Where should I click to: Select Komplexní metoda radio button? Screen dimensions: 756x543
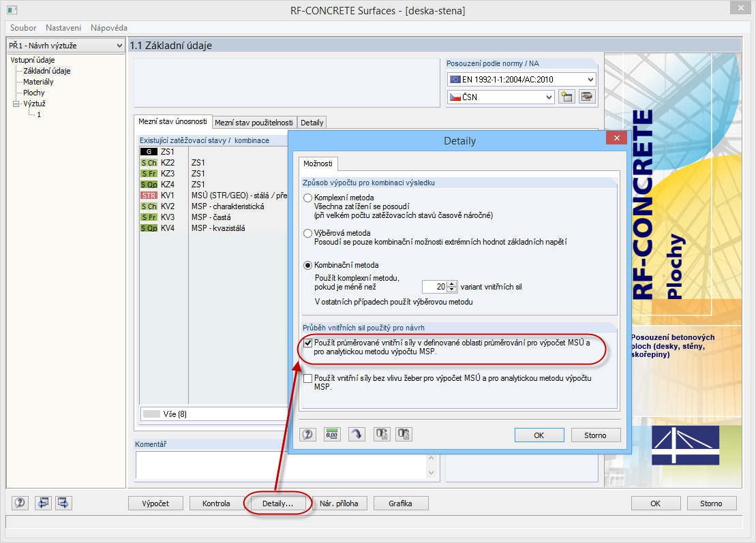307,198
